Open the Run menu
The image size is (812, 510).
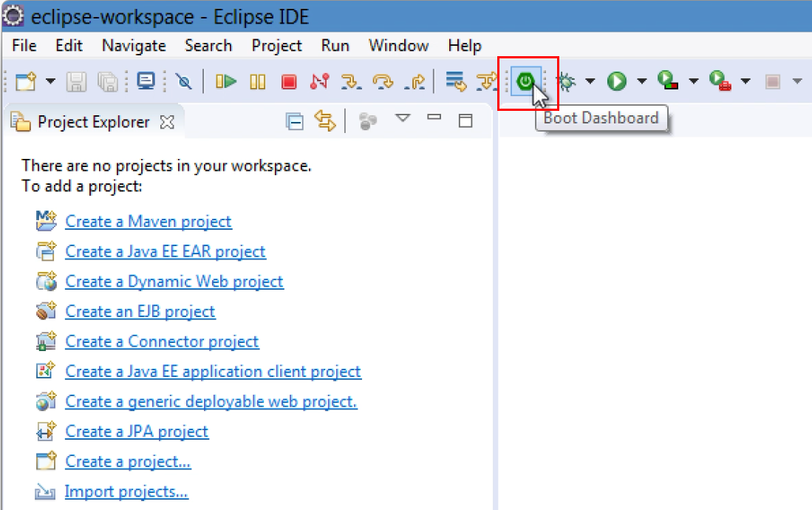click(335, 46)
